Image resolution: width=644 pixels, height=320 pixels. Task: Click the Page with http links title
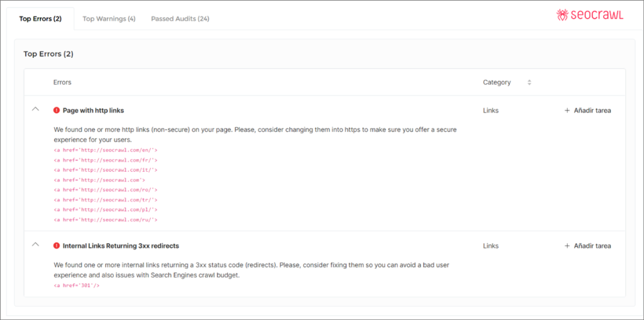tap(93, 110)
